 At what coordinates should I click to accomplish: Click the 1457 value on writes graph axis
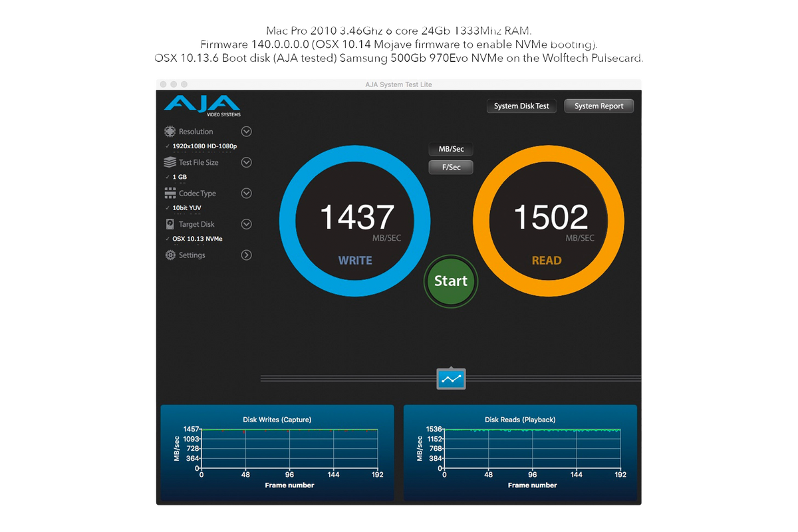[192, 430]
